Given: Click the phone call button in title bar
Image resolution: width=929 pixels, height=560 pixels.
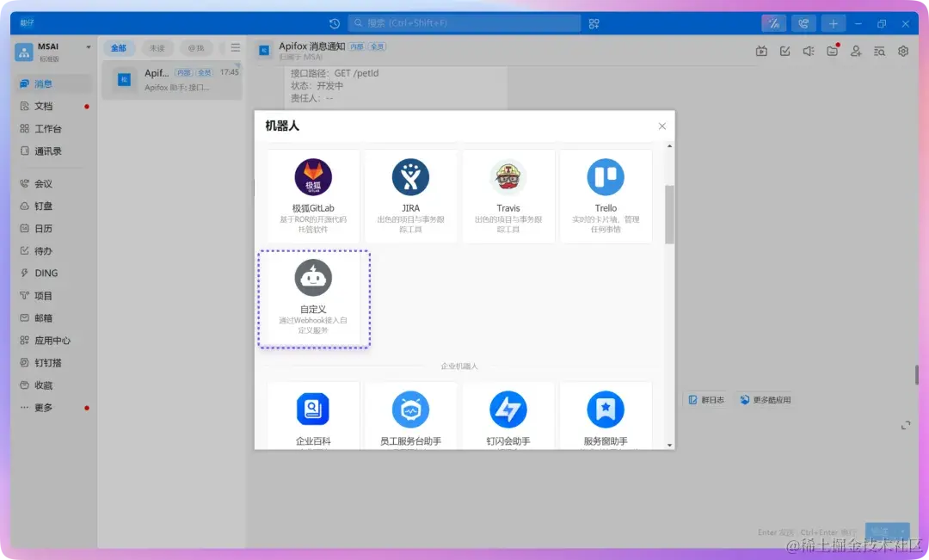Looking at the screenshot, I should [803, 24].
